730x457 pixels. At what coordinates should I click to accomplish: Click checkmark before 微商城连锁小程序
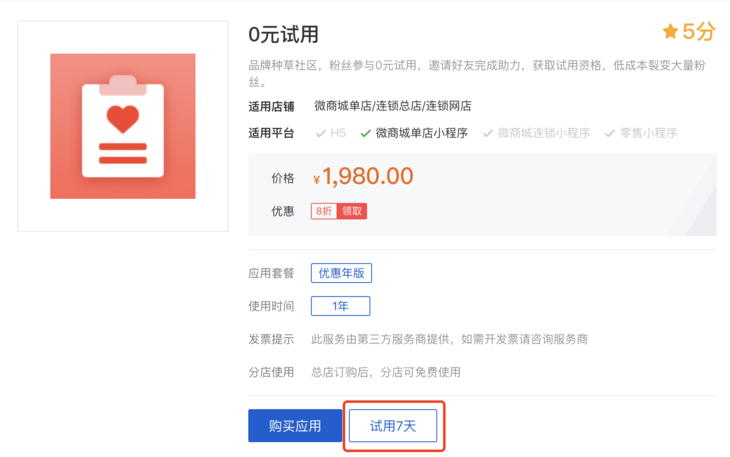[487, 134]
